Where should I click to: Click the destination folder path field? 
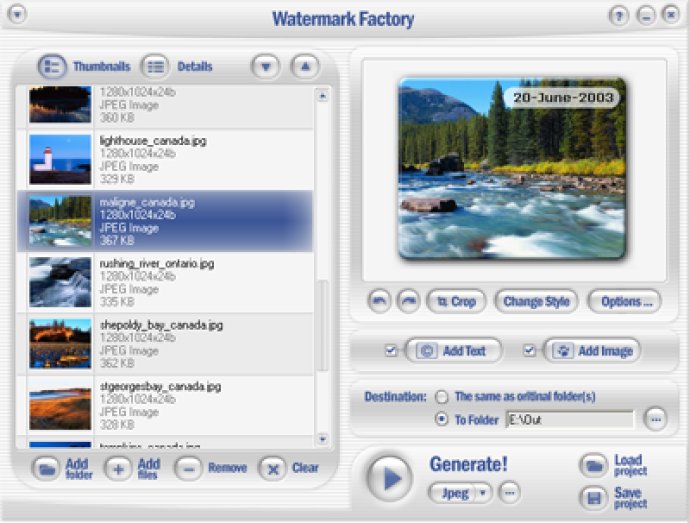(x=570, y=420)
